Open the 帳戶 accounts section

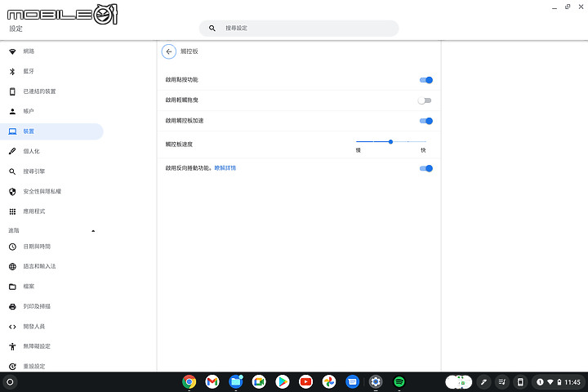pyautogui.click(x=51, y=111)
